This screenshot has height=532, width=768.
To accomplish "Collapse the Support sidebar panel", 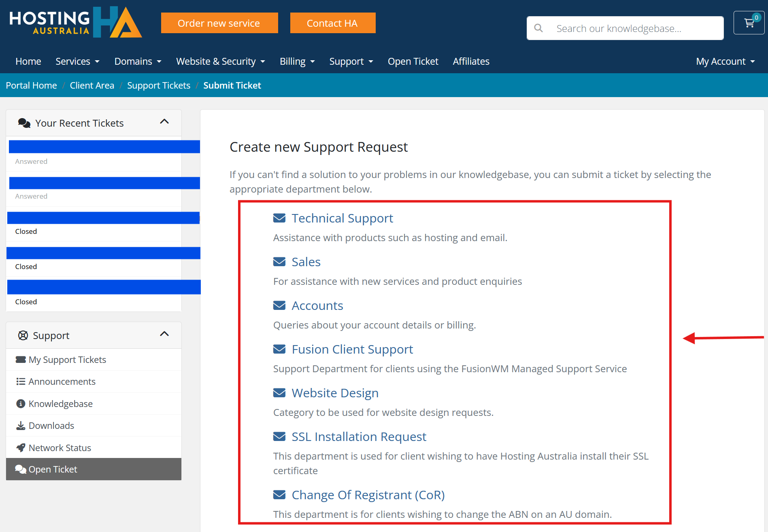I will (x=164, y=334).
